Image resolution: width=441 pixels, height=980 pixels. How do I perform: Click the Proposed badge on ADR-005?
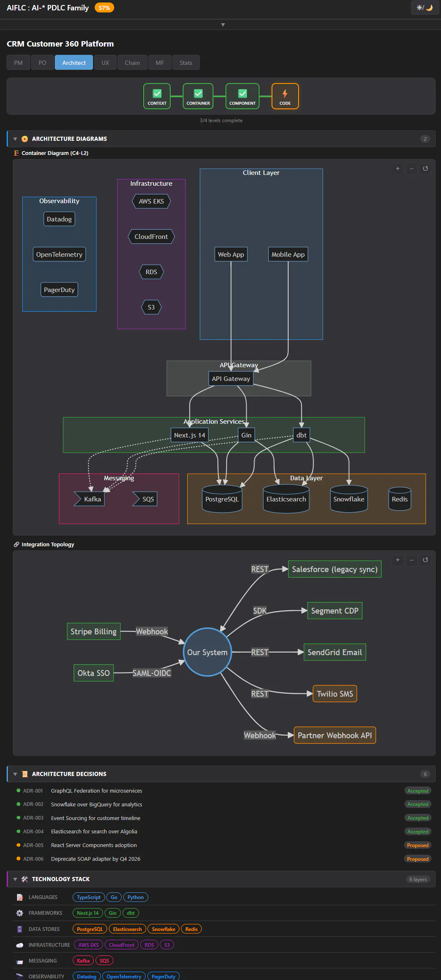coord(418,845)
